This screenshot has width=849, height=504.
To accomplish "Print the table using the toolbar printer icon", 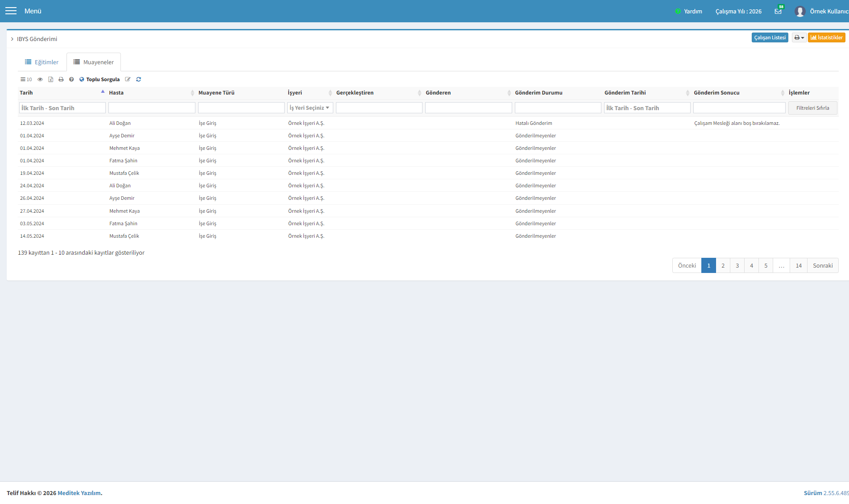I will point(61,79).
